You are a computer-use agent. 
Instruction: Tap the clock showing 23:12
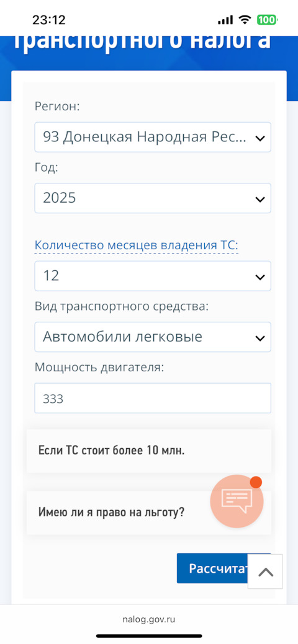click(49, 20)
